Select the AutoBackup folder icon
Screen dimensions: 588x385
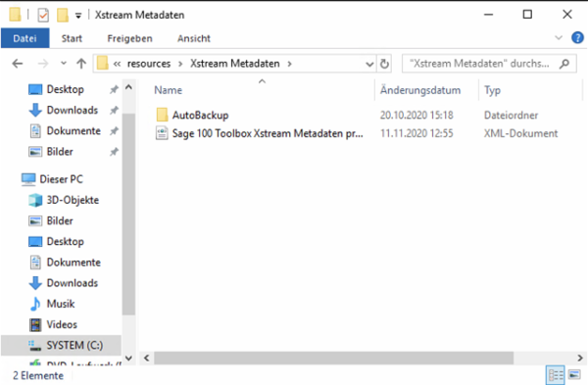tap(162, 115)
